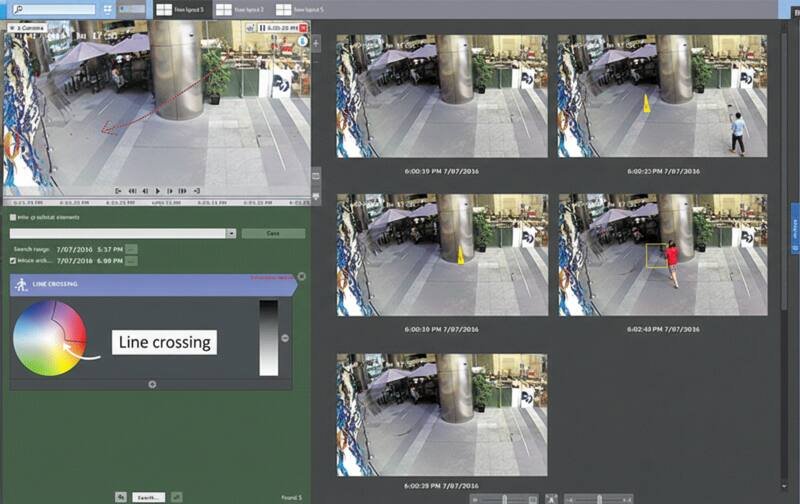Click the scroll down arrow of results
800x504 pixels.
click(784, 486)
